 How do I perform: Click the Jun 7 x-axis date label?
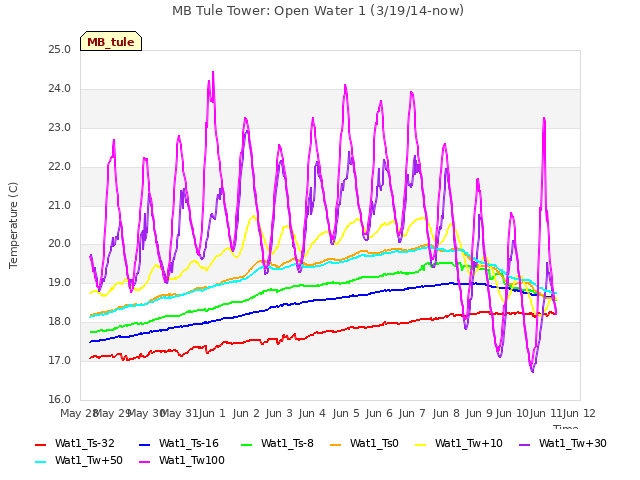[412, 413]
